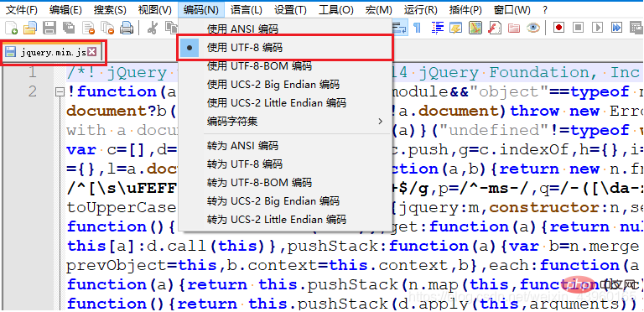Click line number 1 in the margin
The height and width of the screenshot is (312, 644).
[32, 73]
